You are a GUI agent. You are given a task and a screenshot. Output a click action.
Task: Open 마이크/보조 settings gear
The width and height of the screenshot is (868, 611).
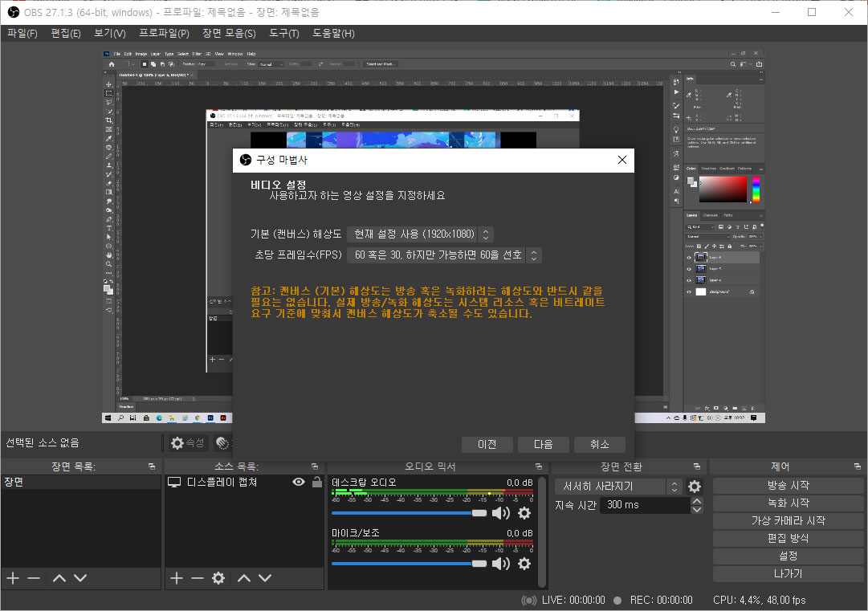(524, 564)
